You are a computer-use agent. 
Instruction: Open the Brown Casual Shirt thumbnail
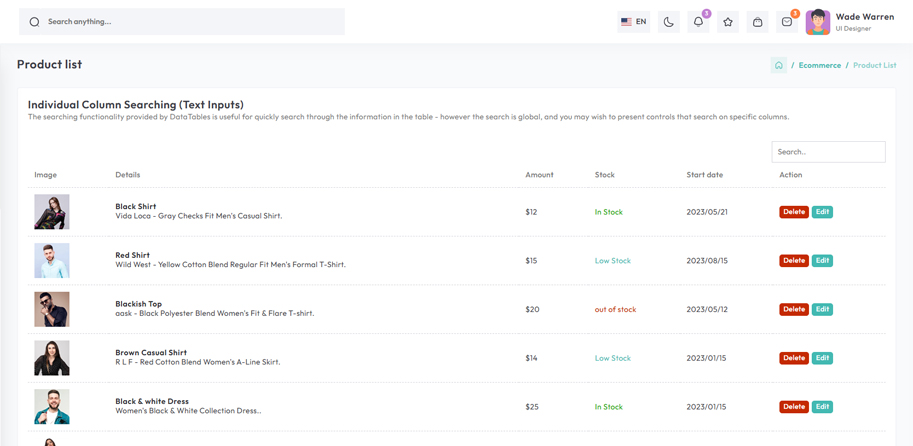pyautogui.click(x=52, y=358)
